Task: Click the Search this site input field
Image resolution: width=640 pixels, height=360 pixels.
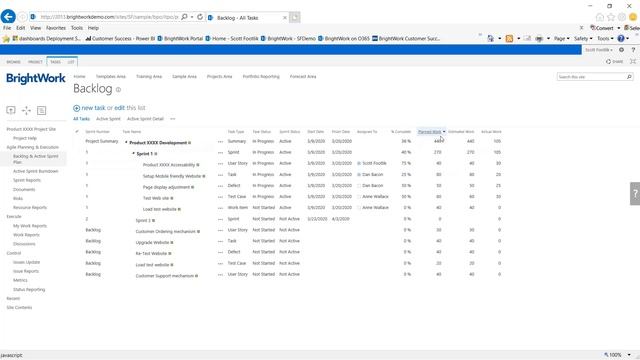Action: click(591, 77)
